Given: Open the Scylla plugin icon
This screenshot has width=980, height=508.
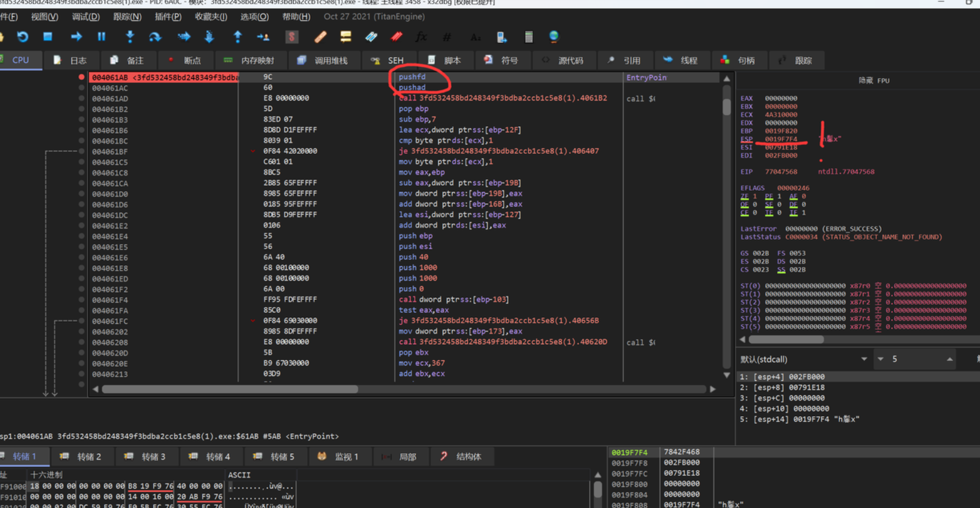Looking at the screenshot, I should [x=292, y=37].
